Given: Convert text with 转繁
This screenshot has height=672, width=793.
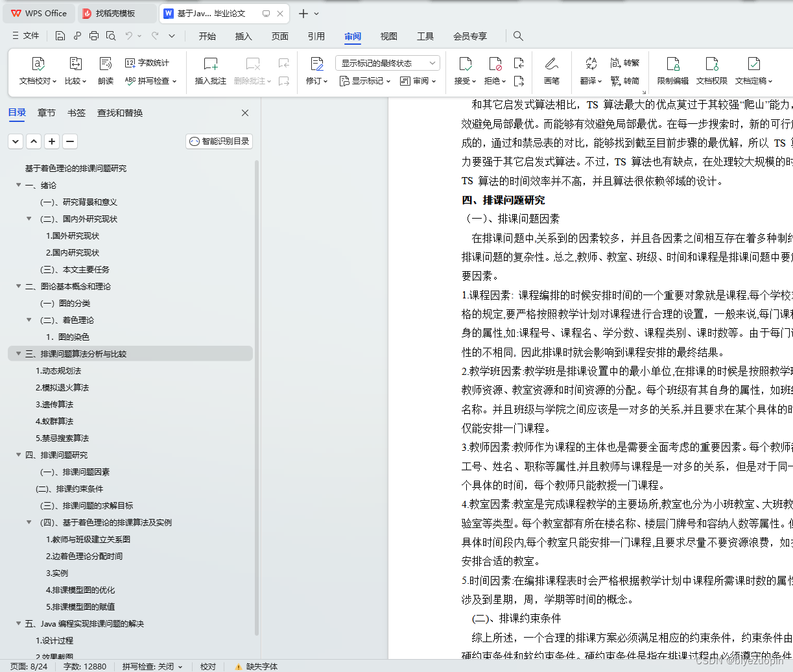Looking at the screenshot, I should (x=625, y=63).
